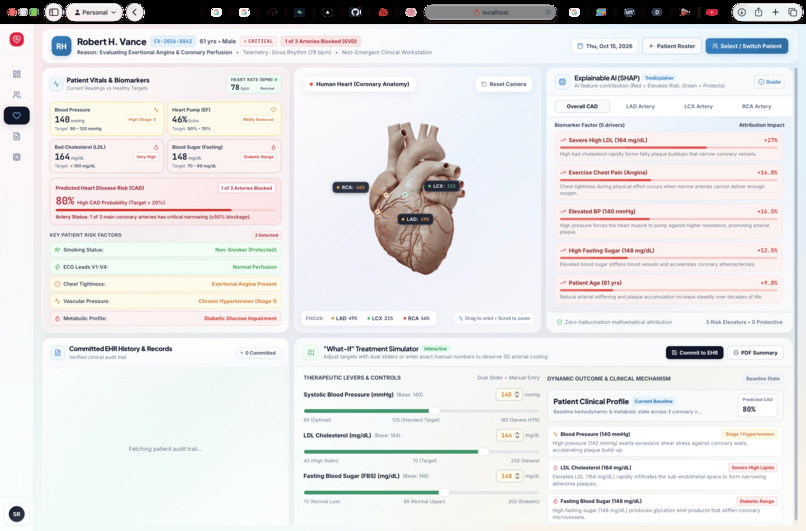This screenshot has height=531, width=806.
Task: Click the Explainable AI panel icon
Action: [x=562, y=82]
